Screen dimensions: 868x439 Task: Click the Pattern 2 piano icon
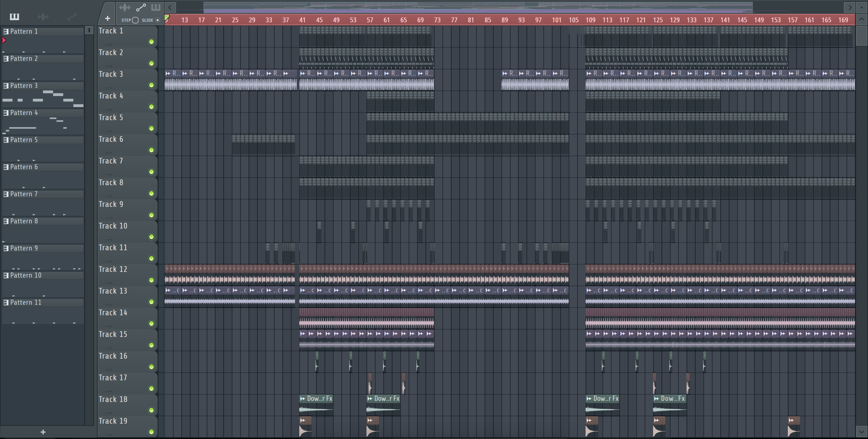click(6, 59)
